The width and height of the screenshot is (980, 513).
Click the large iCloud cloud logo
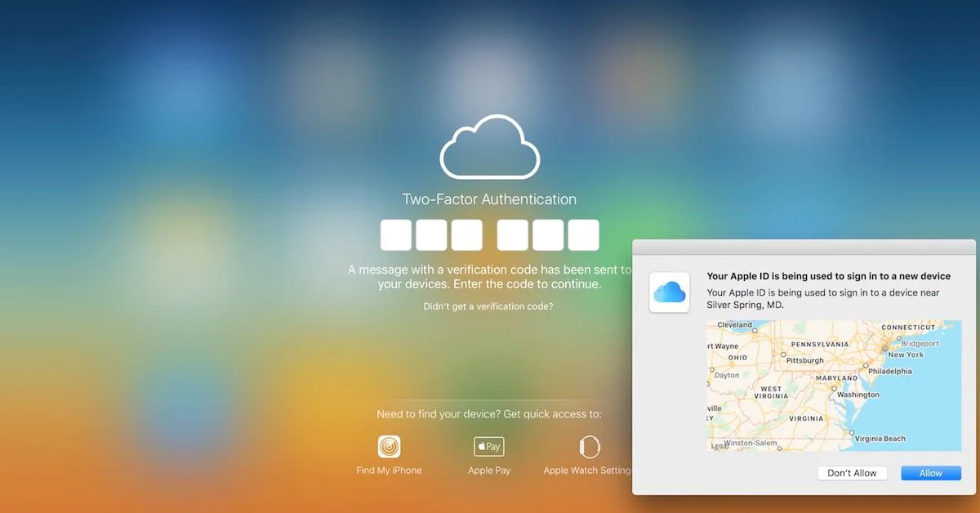click(489, 147)
